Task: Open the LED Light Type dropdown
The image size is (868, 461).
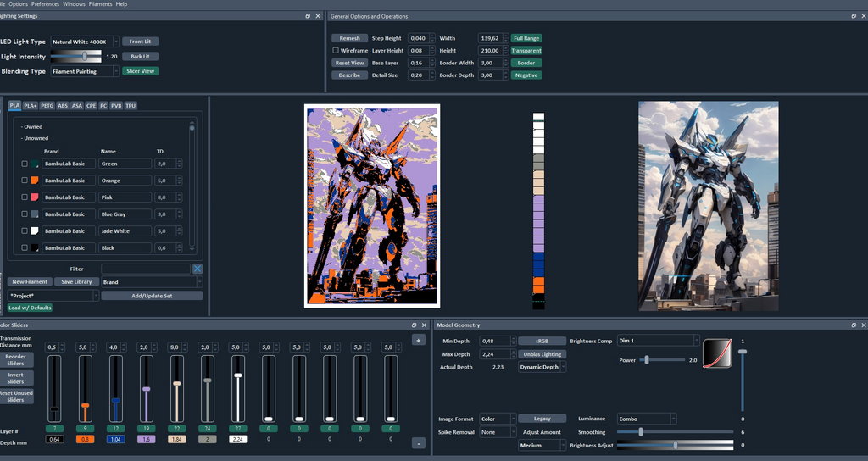Action: (85, 42)
